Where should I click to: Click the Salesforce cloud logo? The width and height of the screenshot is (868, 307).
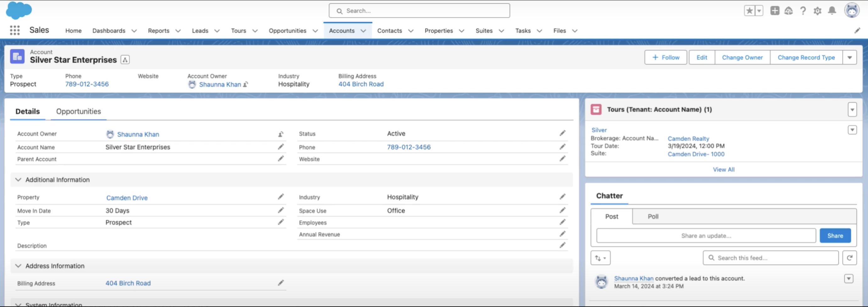point(19,10)
